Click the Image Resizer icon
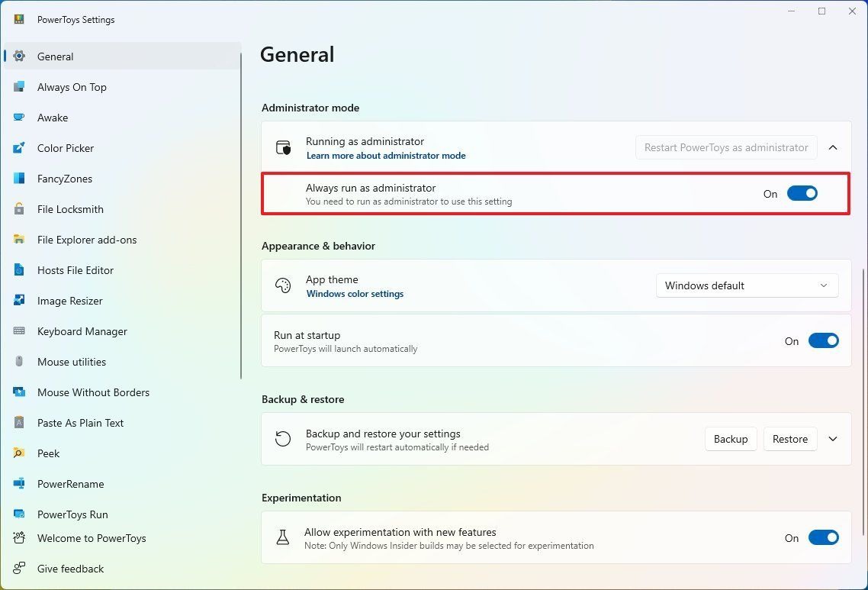Screen dimensions: 868x590 click(x=19, y=300)
